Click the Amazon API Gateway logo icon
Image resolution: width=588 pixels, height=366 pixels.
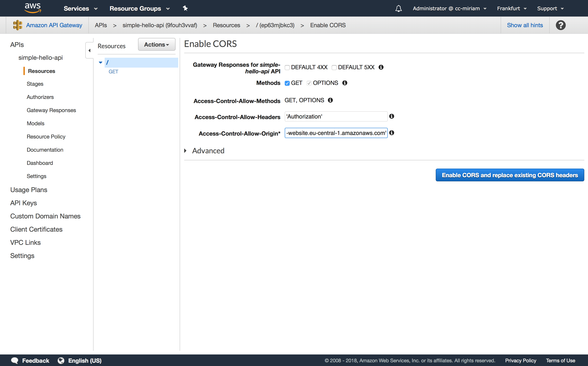click(x=18, y=25)
